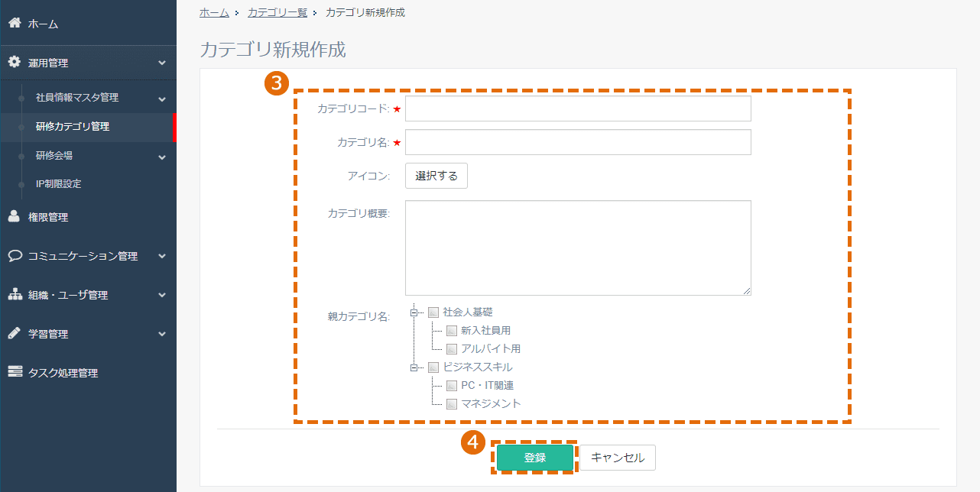This screenshot has width=980, height=492.
Task: Click the 新入社員用 tree label
Action: tap(485, 330)
